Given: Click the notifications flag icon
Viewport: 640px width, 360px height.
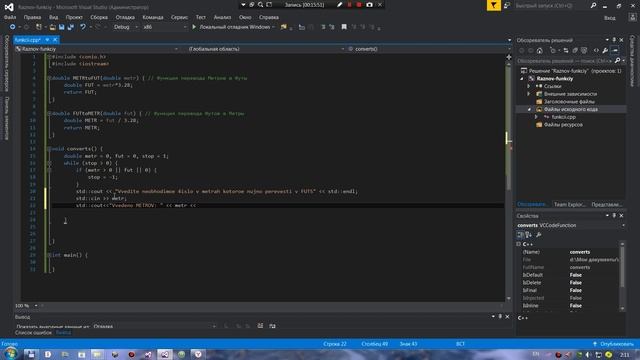Looking at the screenshot, I should pos(493,5).
